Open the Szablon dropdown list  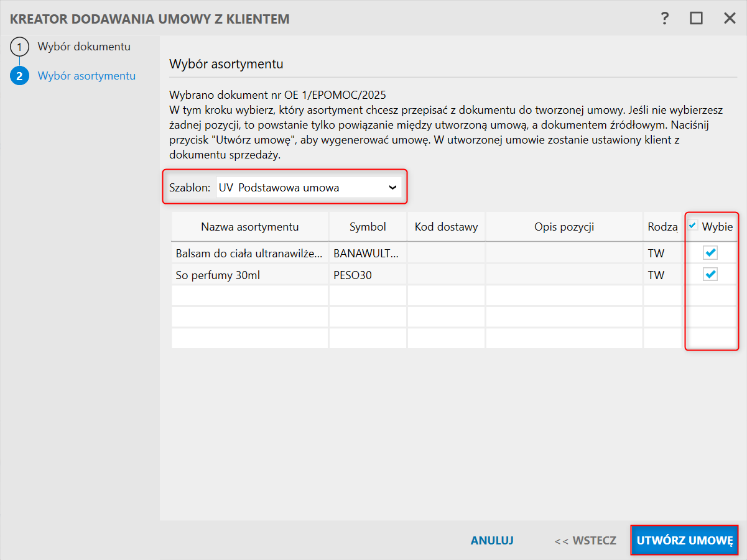point(309,187)
